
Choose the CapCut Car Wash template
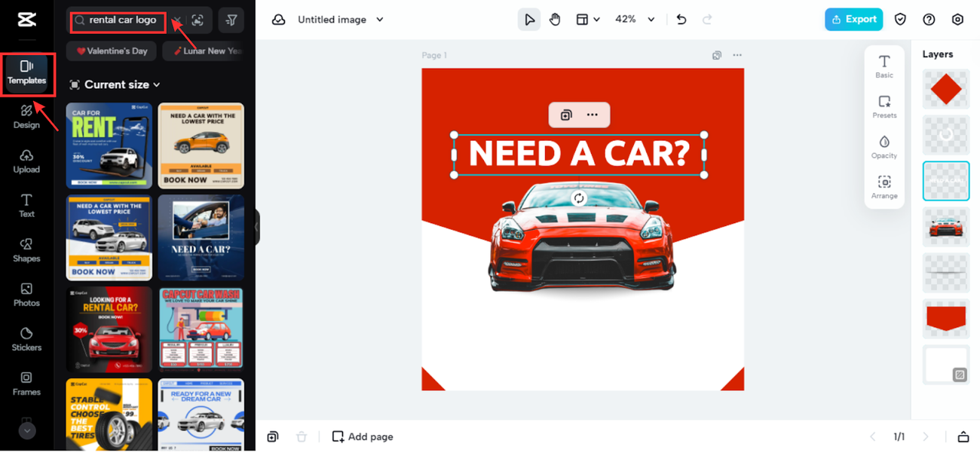(x=201, y=330)
